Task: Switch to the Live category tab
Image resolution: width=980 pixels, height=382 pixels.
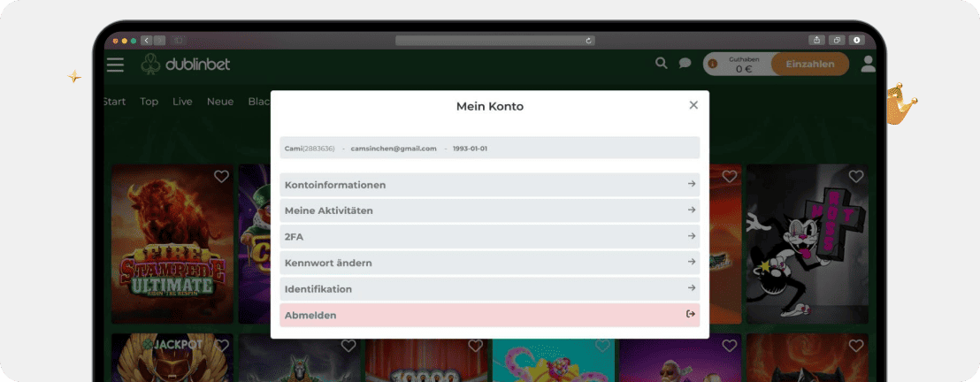Action: 182,102
